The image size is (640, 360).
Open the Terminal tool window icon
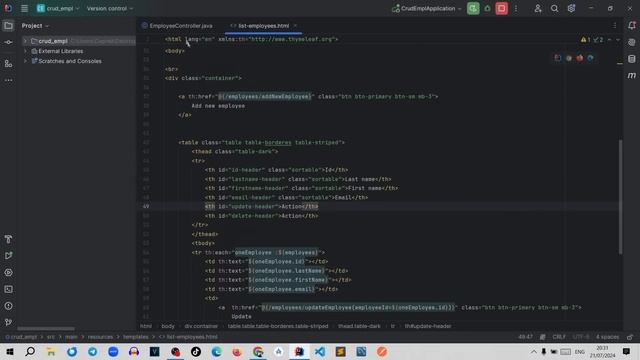tap(8, 289)
